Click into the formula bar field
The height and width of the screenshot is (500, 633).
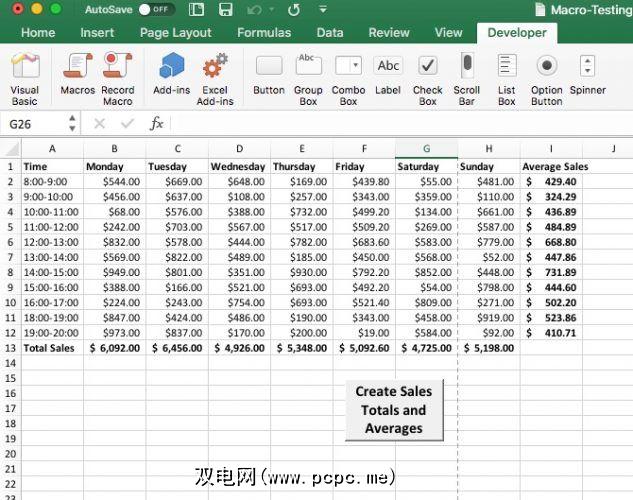400,124
